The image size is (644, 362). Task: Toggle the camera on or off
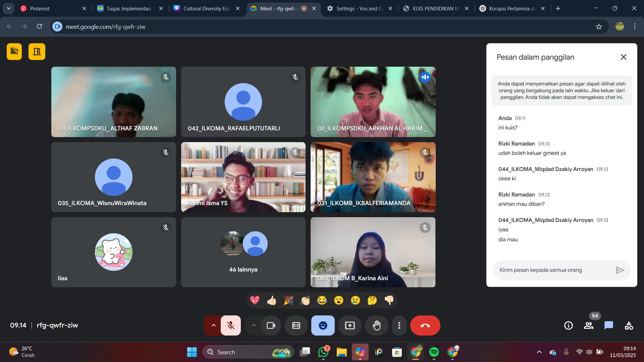tap(271, 325)
